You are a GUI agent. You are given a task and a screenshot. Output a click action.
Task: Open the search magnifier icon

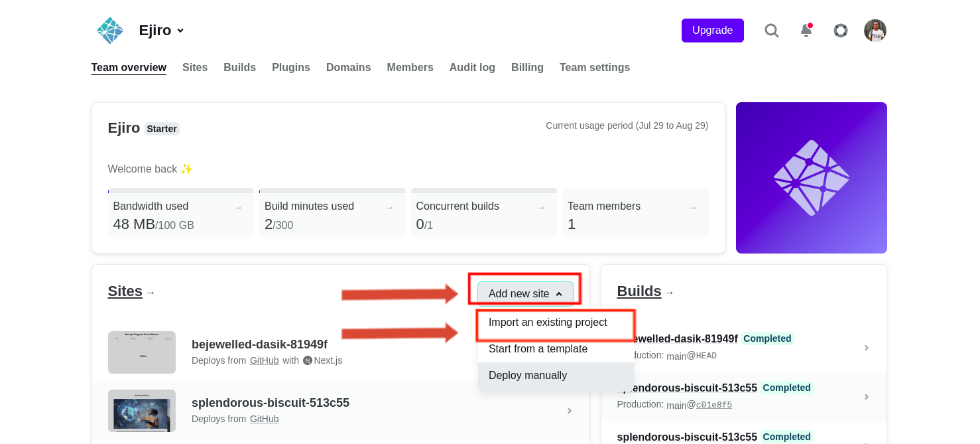772,31
